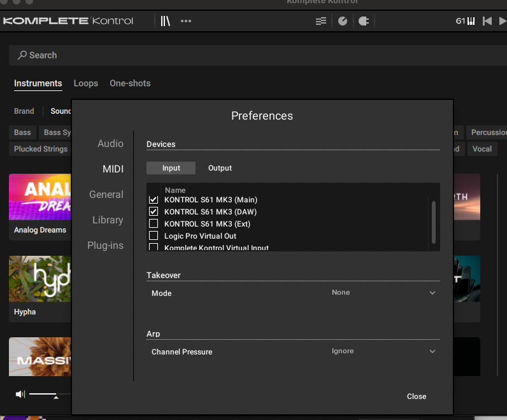The height and width of the screenshot is (420, 507).
Task: Switch to Output devices tab
Action: tap(220, 168)
